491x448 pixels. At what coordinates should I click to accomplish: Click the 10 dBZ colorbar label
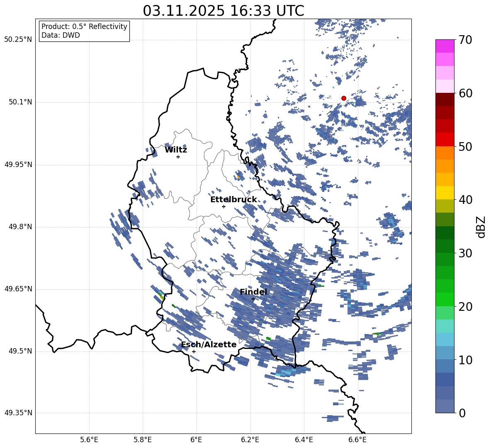[465, 360]
